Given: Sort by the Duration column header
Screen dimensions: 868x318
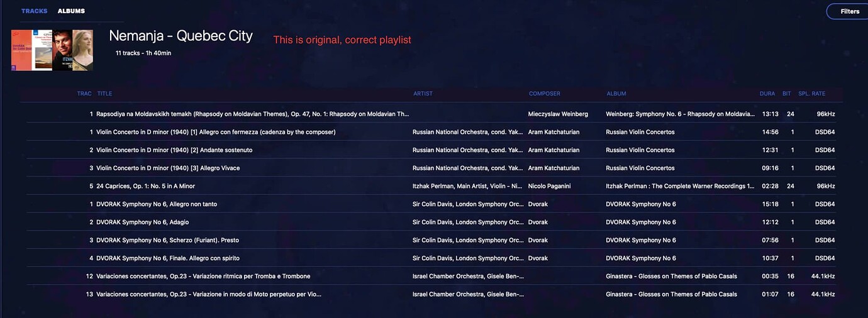Looking at the screenshot, I should tap(767, 94).
